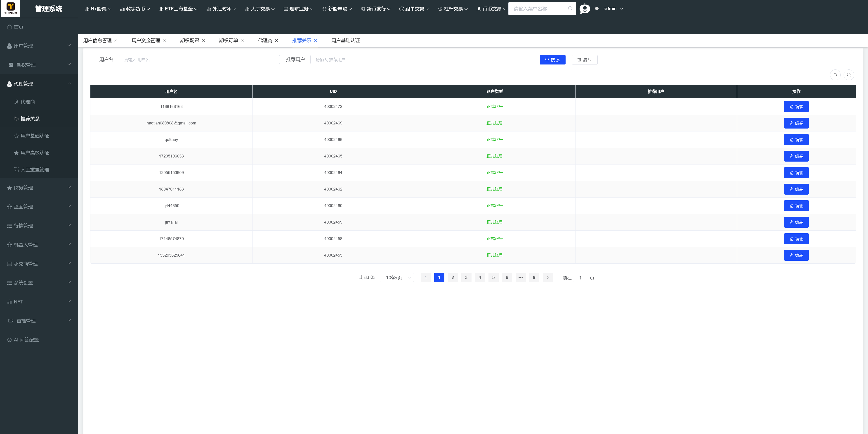
Task: Go to the next page arrow
Action: point(547,278)
